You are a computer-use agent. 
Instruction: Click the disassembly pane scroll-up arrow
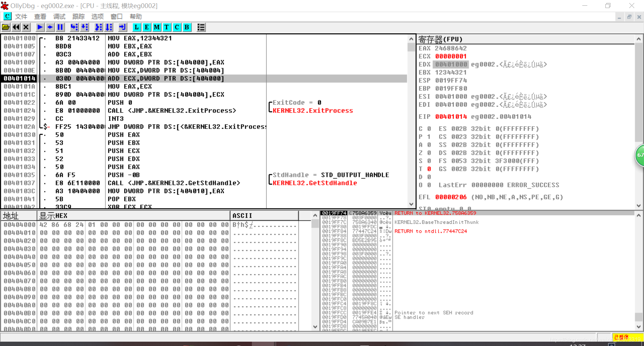[x=411, y=39]
